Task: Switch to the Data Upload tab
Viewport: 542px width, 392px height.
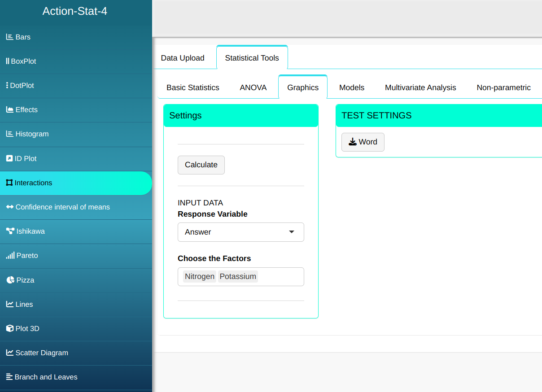Action: pyautogui.click(x=183, y=58)
